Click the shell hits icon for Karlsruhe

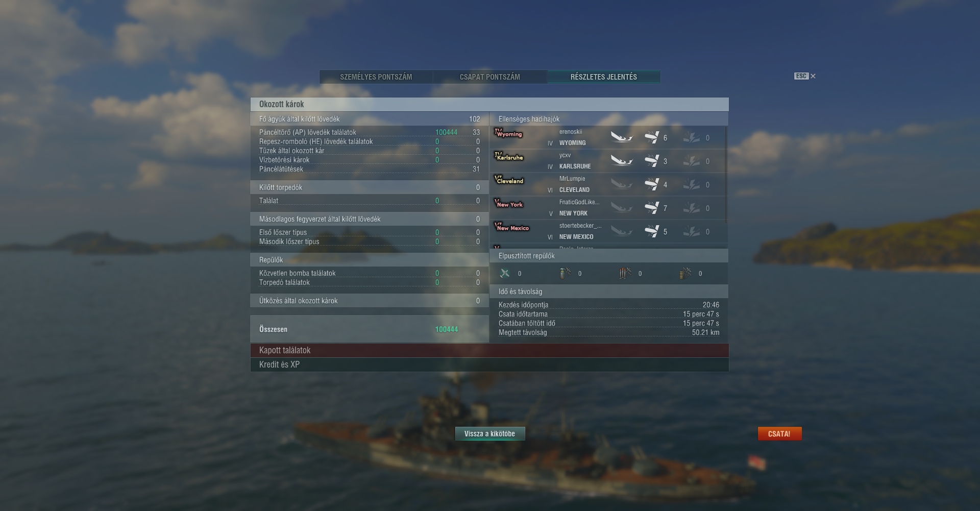pos(652,161)
